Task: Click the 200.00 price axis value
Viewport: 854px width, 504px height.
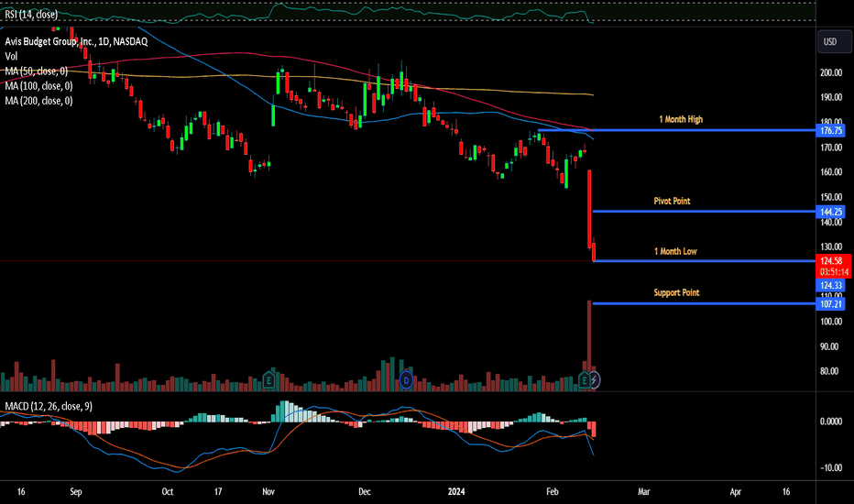Action: click(x=831, y=72)
